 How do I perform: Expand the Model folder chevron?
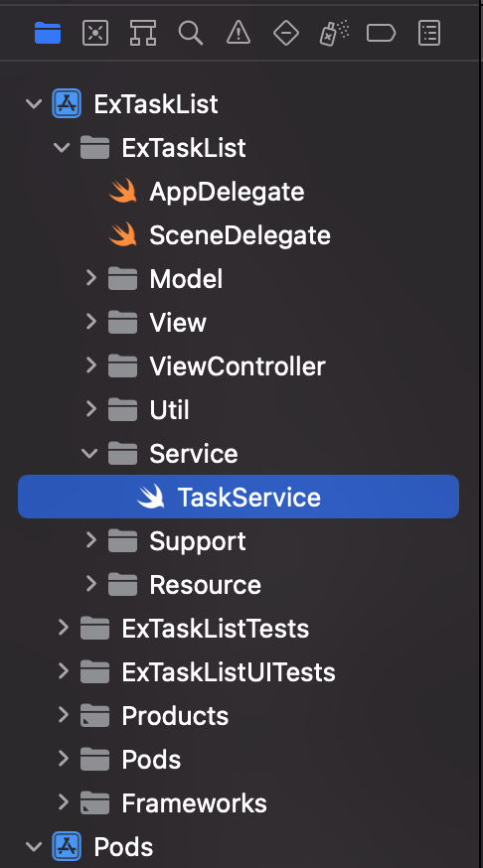pos(91,278)
